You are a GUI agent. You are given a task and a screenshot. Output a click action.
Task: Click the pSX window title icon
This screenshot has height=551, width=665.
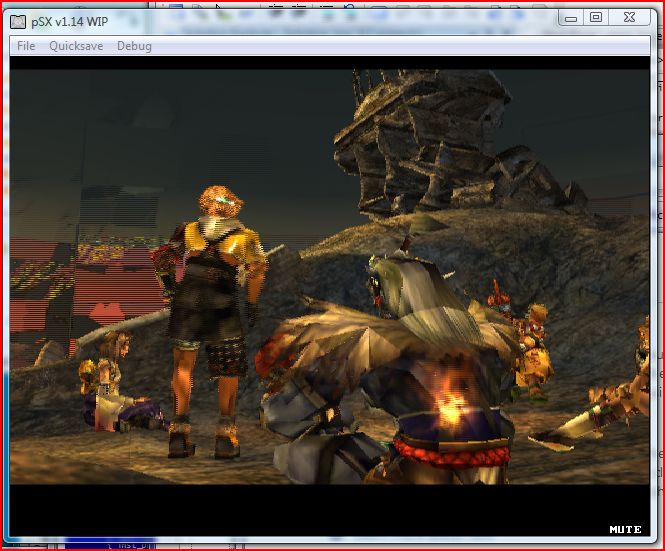[18, 22]
